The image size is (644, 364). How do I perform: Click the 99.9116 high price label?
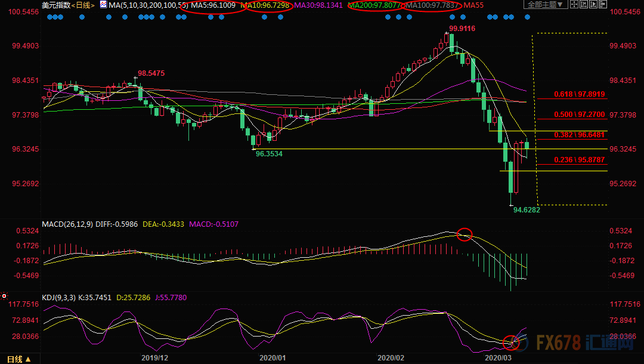tap(462, 28)
